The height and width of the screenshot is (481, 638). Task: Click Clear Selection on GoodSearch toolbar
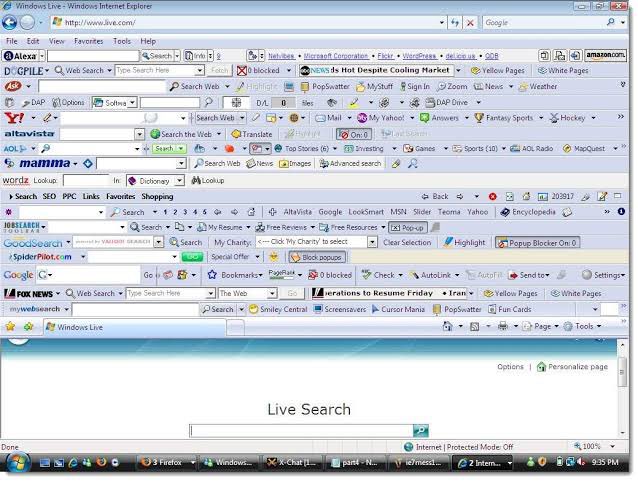(x=407, y=243)
